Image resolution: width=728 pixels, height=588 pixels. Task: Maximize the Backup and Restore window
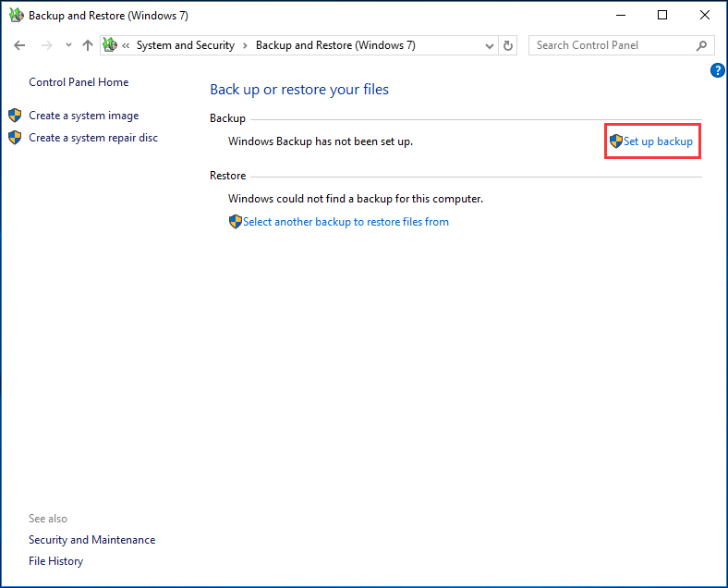pyautogui.click(x=662, y=16)
